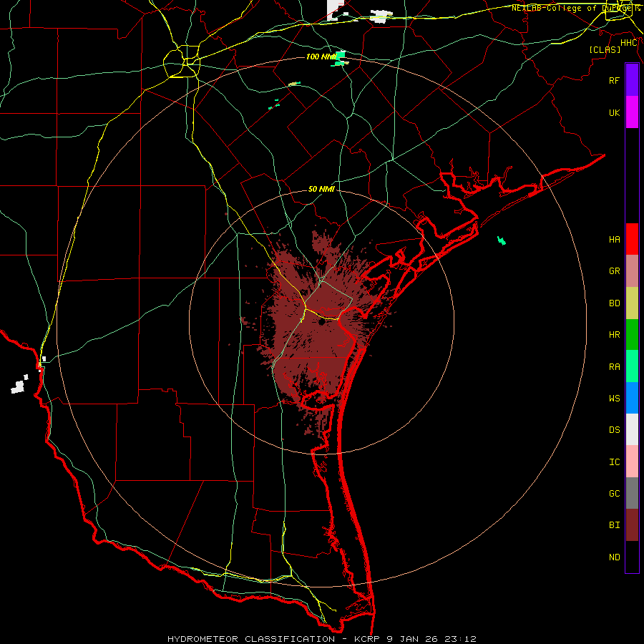Click the [CLAS] units label
Viewport: 644px width, 644px height.
[x=605, y=49]
